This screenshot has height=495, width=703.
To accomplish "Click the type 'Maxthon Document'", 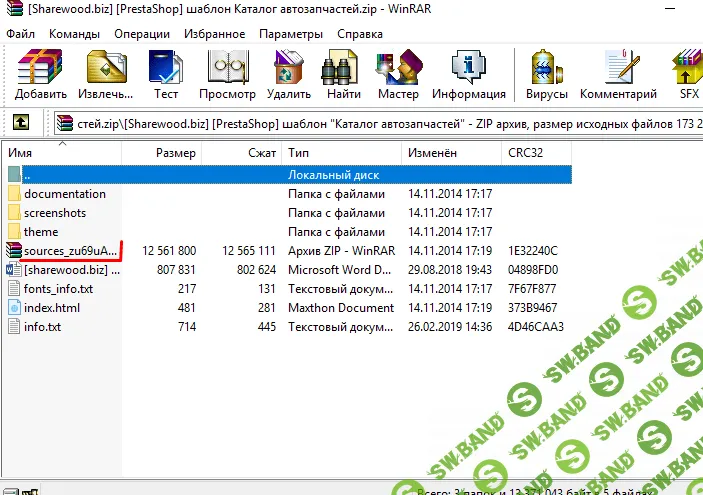I will coord(341,308).
